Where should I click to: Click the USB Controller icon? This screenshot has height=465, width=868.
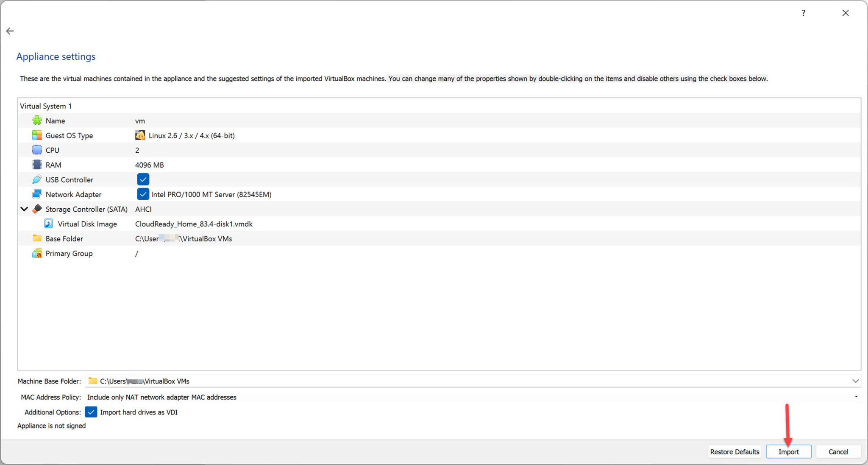[x=37, y=179]
